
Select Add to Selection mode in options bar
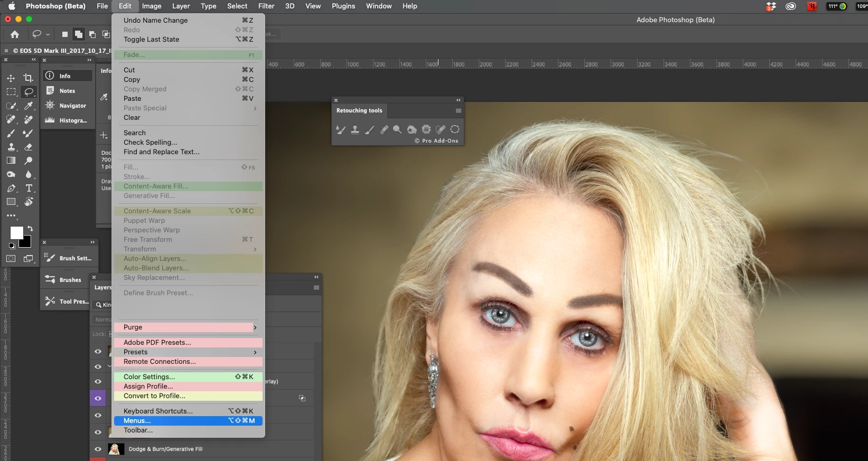coord(78,34)
